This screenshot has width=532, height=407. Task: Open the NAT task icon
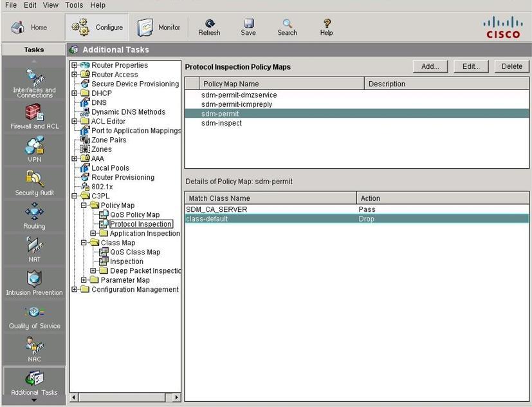click(34, 245)
